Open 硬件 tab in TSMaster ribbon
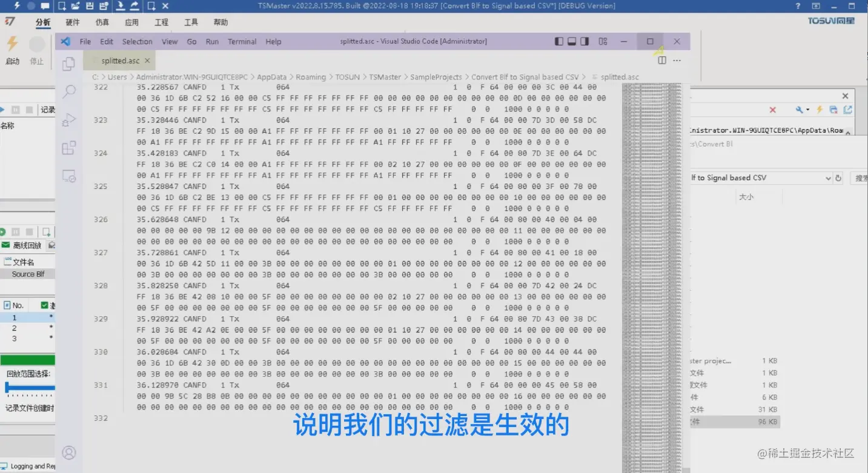Image resolution: width=868 pixels, height=473 pixels. click(73, 22)
